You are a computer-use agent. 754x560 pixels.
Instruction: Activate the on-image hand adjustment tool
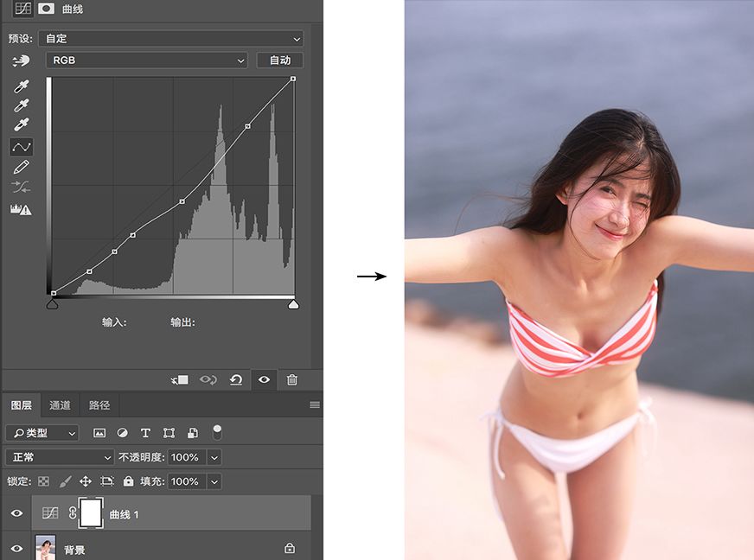coord(21,60)
